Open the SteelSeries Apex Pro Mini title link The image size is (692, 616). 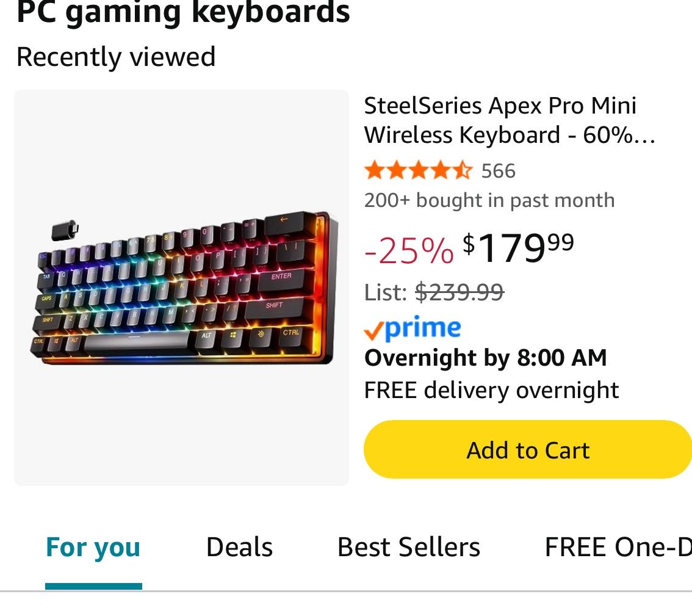pyautogui.click(x=509, y=120)
